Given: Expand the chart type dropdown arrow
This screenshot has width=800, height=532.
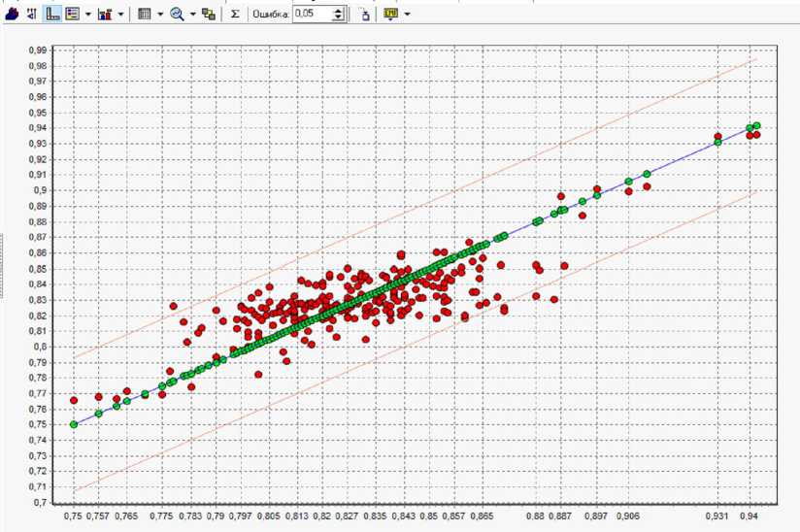Looking at the screenshot, I should tap(120, 15).
